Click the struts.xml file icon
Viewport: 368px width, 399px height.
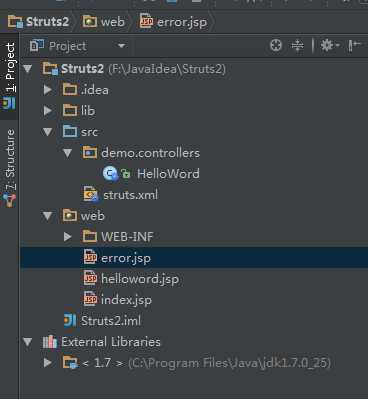[91, 194]
